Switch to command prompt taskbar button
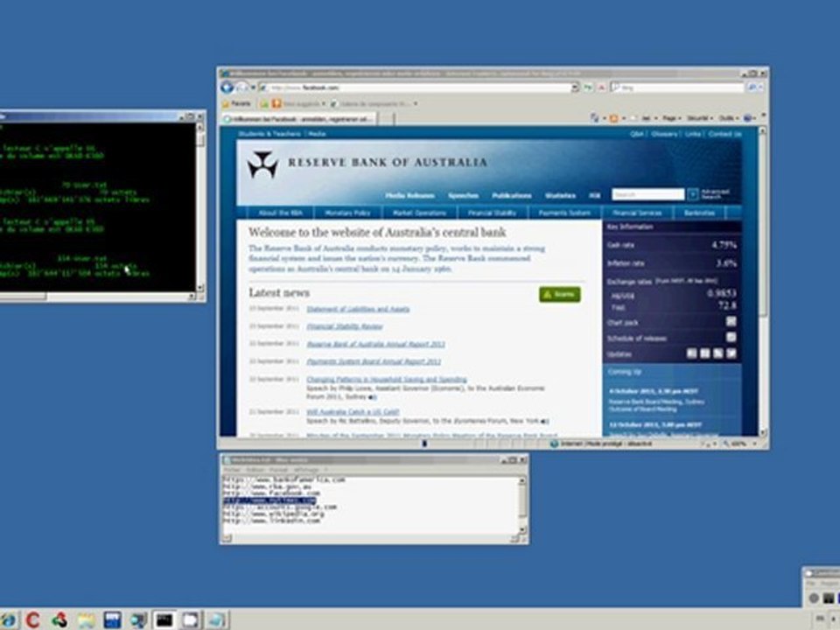Image resolution: width=840 pixels, height=630 pixels. click(164, 620)
